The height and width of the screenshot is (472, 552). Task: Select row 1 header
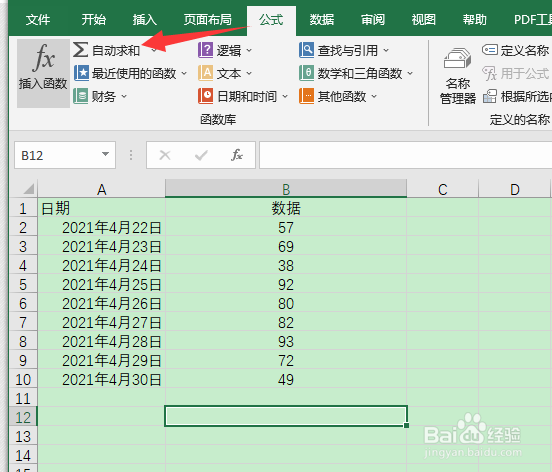point(23,208)
